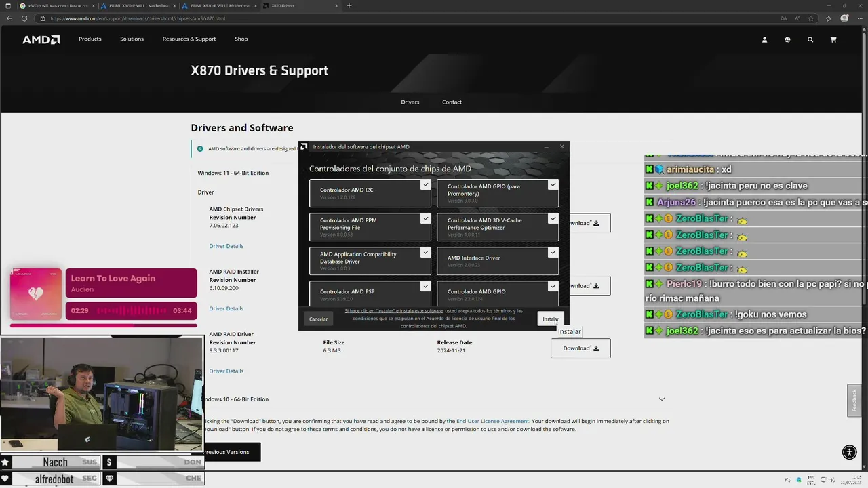Uncheck Controlador AMD GPIO (para Promontory)
The image size is (868, 488).
(553, 184)
